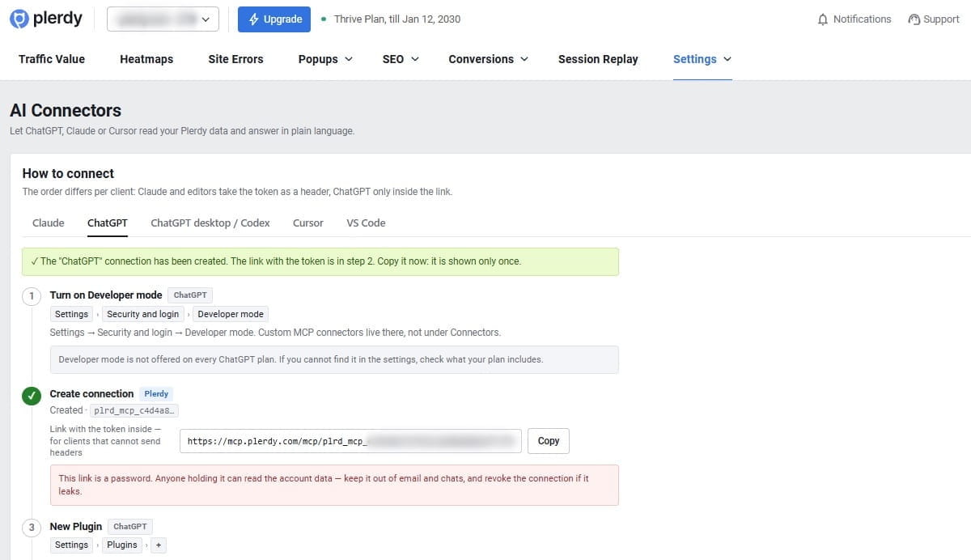This screenshot has width=971, height=560.
Task: Switch to the Cursor tab
Action: tap(308, 223)
